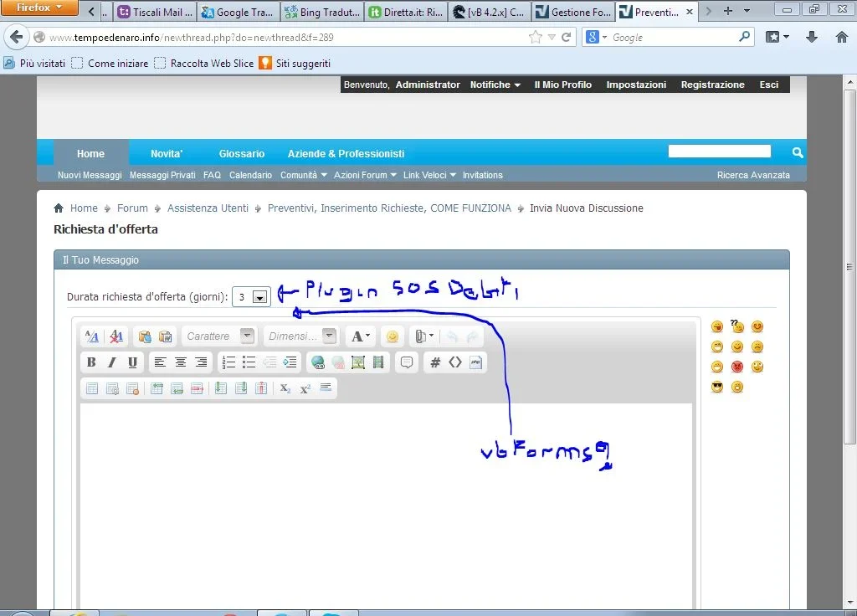This screenshot has height=616, width=857.
Task: Click inside the message editor text area
Action: coord(386,506)
